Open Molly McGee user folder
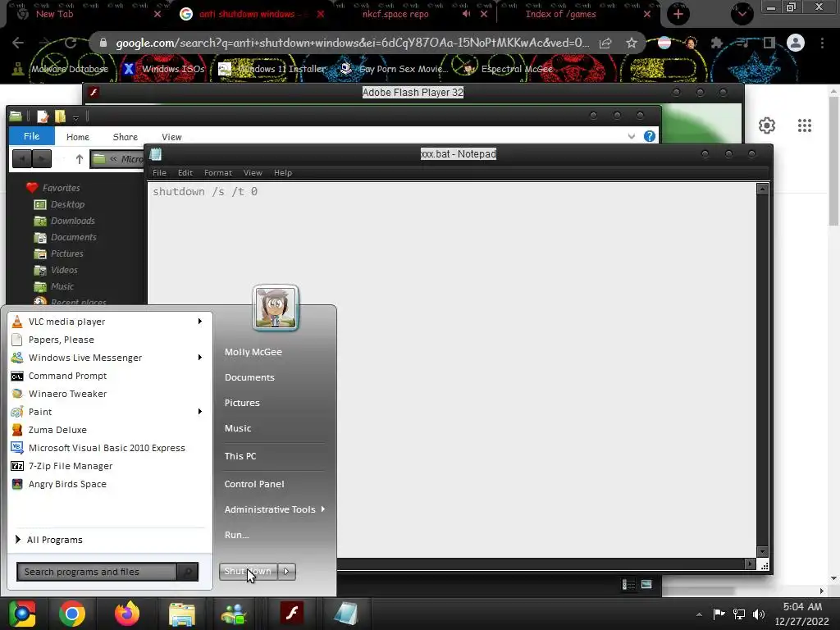 (253, 352)
